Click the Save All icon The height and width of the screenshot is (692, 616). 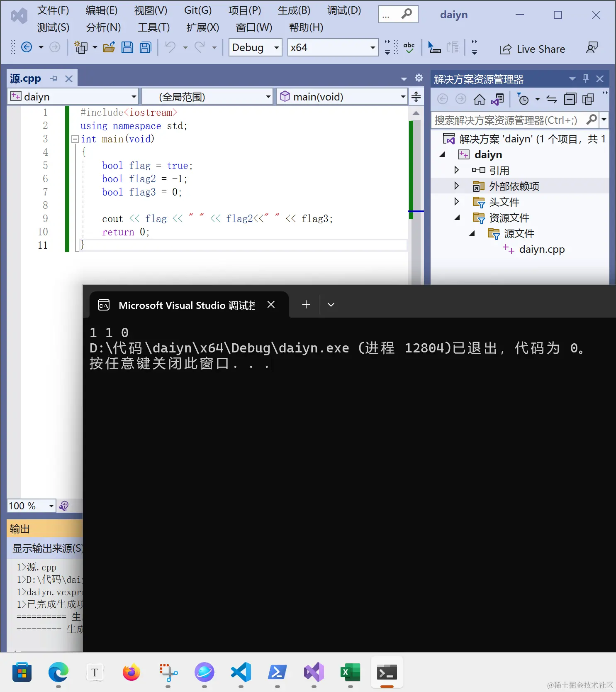point(146,47)
